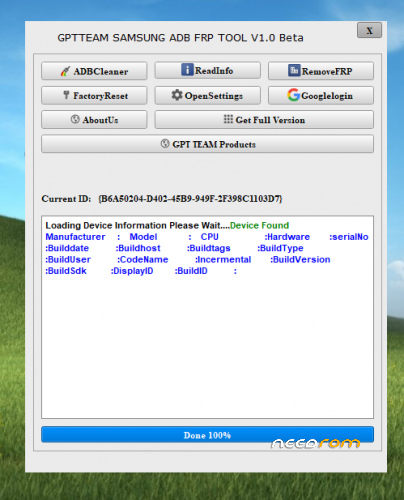
Task: Open the GPT TEAM Products list
Action: point(207,144)
